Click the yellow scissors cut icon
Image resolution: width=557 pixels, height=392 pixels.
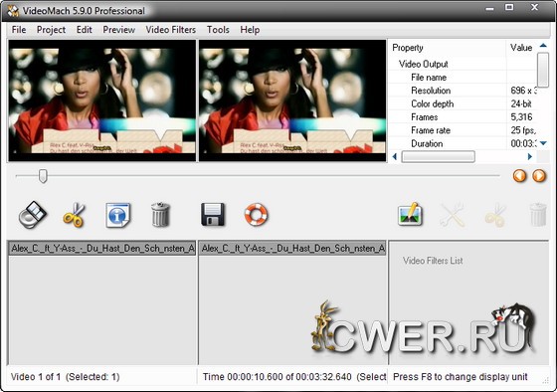tap(75, 215)
